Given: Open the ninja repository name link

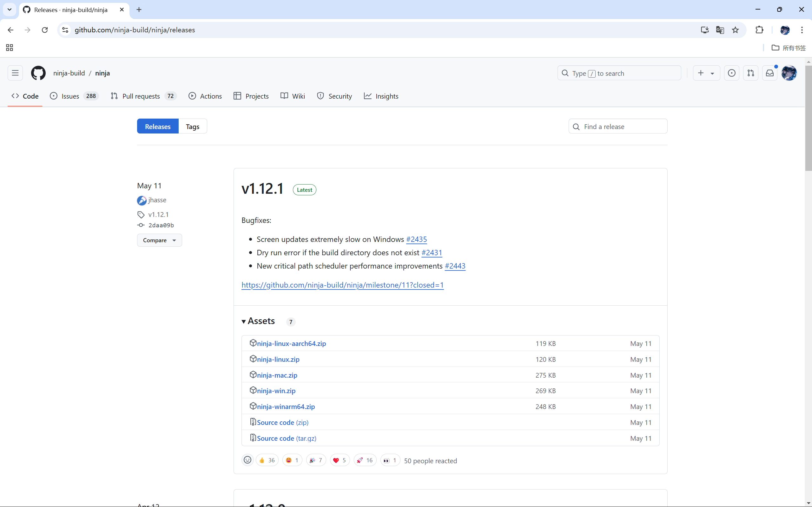Looking at the screenshot, I should point(102,73).
